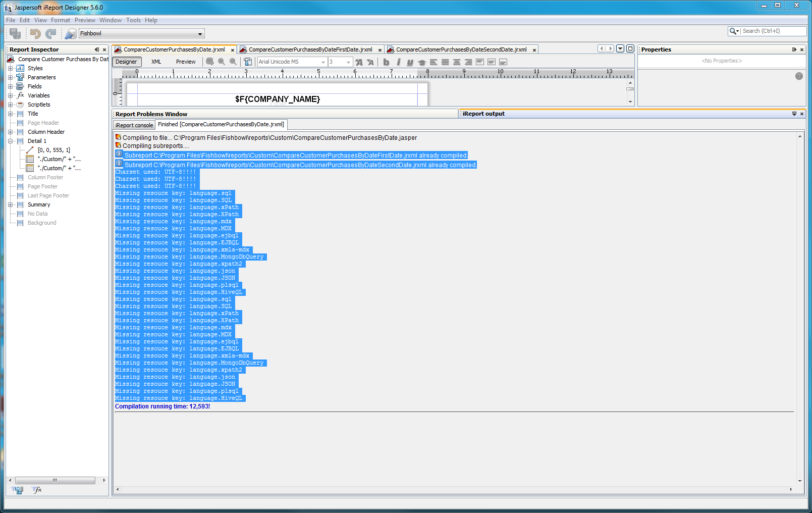Open the Arial Unicode MS font dropdown
This screenshot has width=812, height=513.
292,62
